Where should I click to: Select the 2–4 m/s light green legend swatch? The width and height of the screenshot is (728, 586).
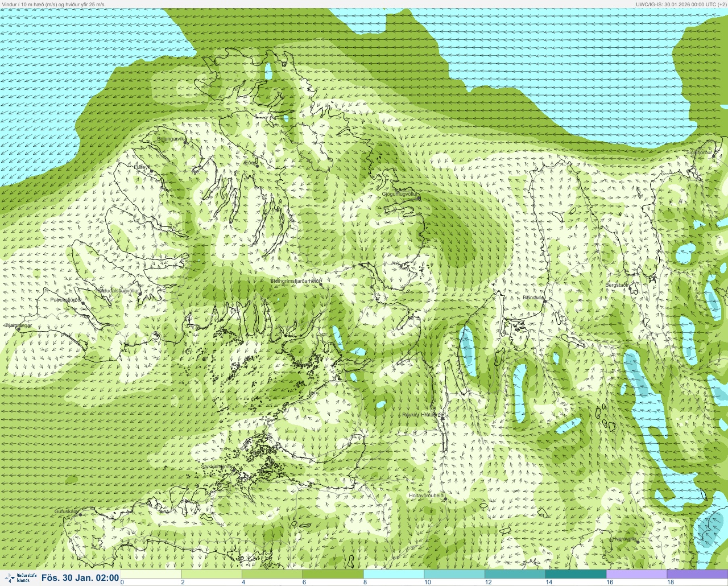[x=212, y=574]
